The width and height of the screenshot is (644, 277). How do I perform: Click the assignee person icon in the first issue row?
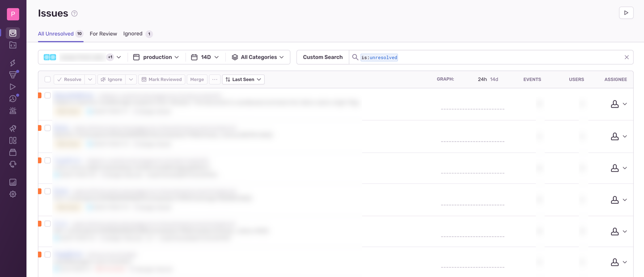[615, 104]
